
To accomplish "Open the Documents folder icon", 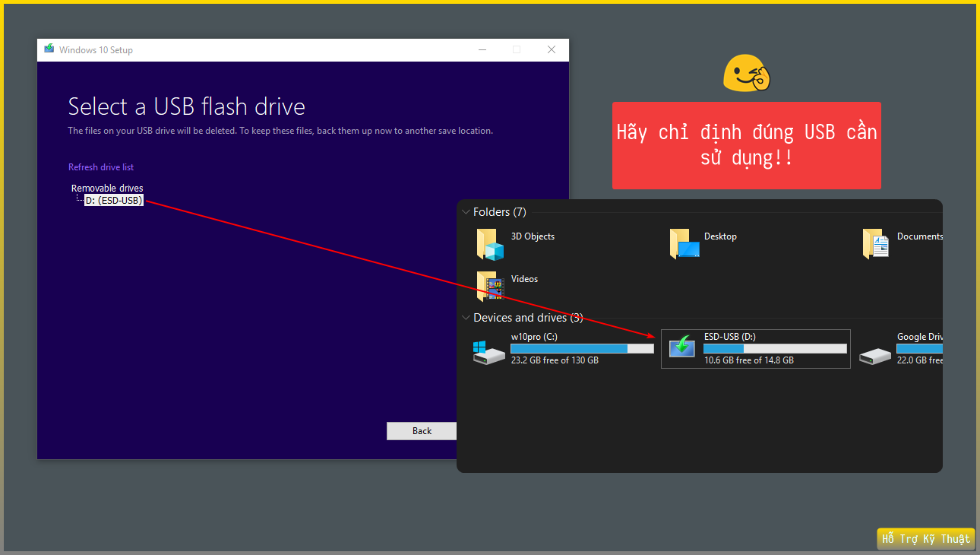I will pyautogui.click(x=877, y=245).
